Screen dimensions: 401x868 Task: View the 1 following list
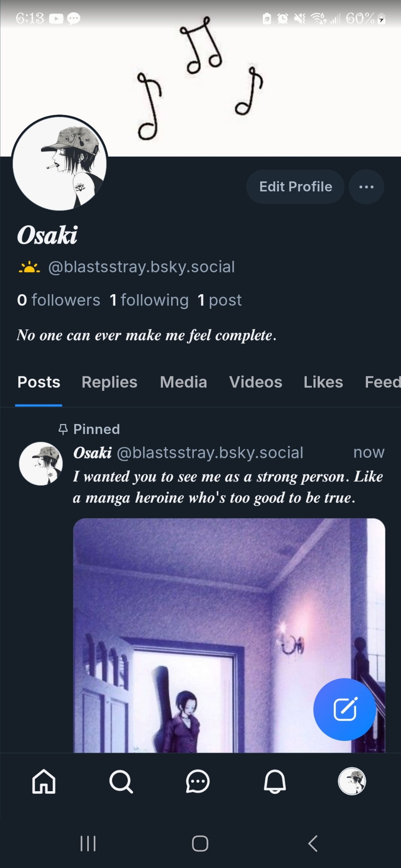[x=149, y=300]
